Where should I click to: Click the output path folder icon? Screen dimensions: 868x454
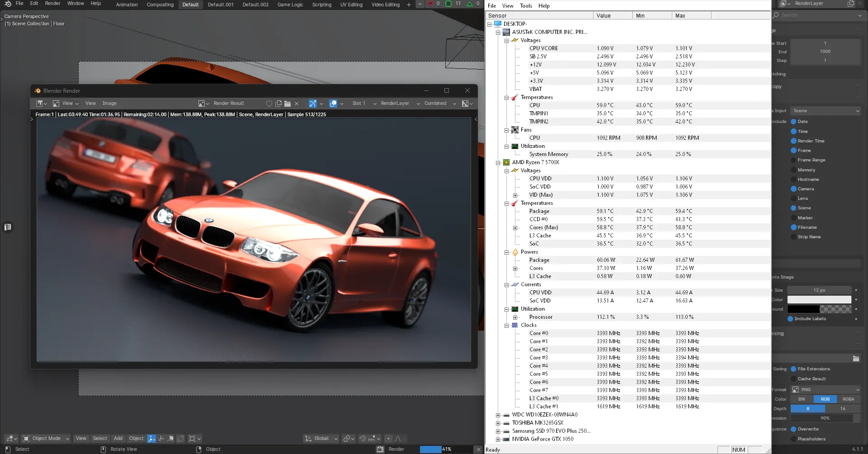856,359
